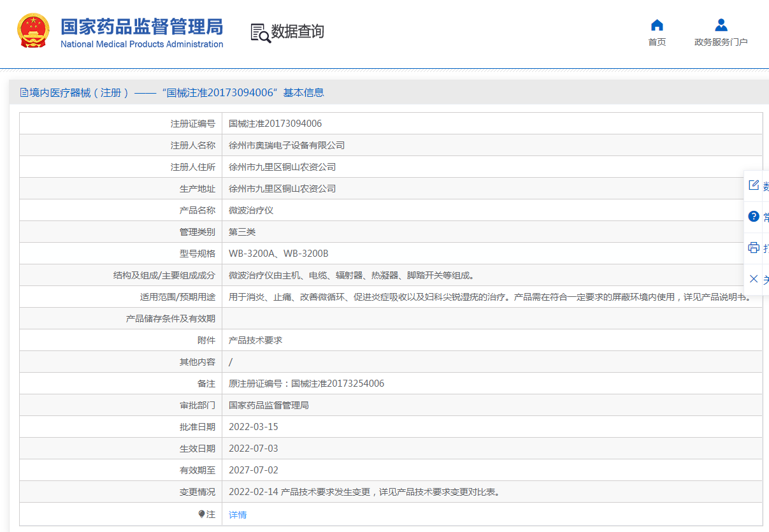Click the 适用范围 intended use text
Viewport: 769px width, 532px height.
pyautogui.click(x=490, y=297)
